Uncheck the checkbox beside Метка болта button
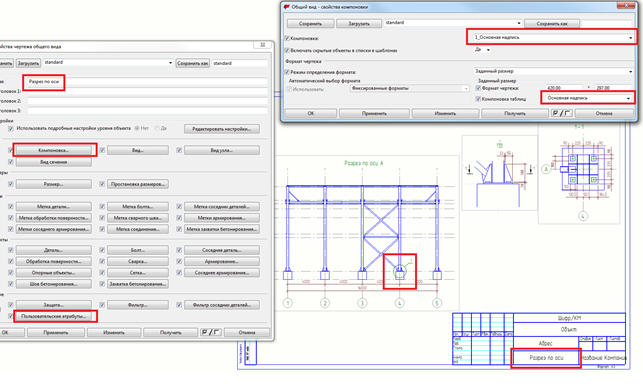 [x=102, y=206]
